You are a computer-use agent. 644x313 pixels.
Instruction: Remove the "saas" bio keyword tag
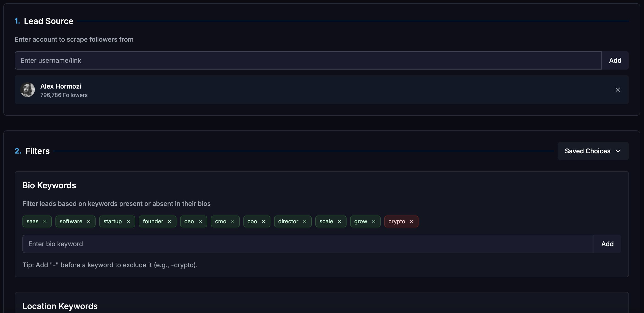click(45, 221)
